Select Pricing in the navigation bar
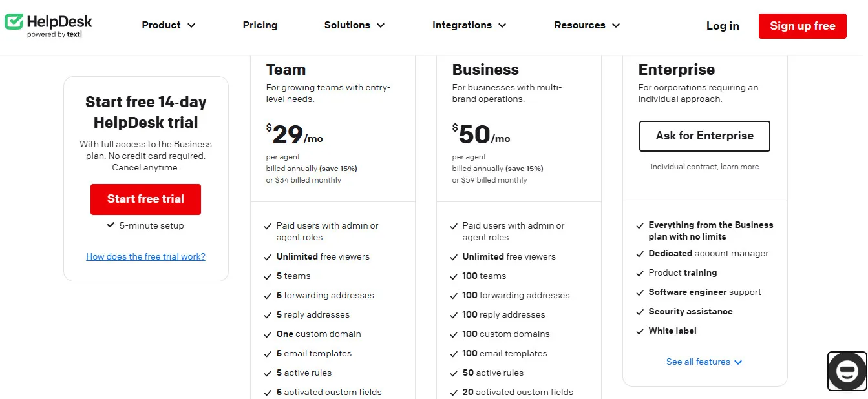This screenshot has height=399, width=868. coord(260,25)
